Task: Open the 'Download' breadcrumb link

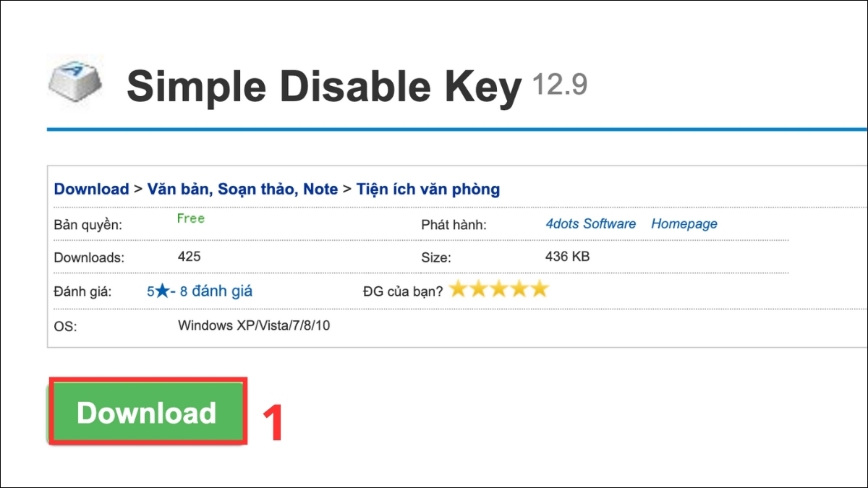Action: 92,189
